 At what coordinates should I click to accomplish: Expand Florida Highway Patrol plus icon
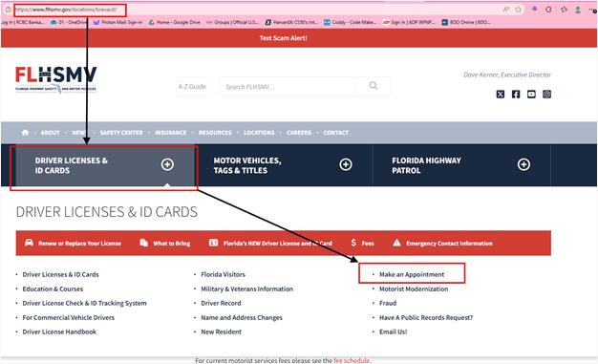(x=523, y=164)
